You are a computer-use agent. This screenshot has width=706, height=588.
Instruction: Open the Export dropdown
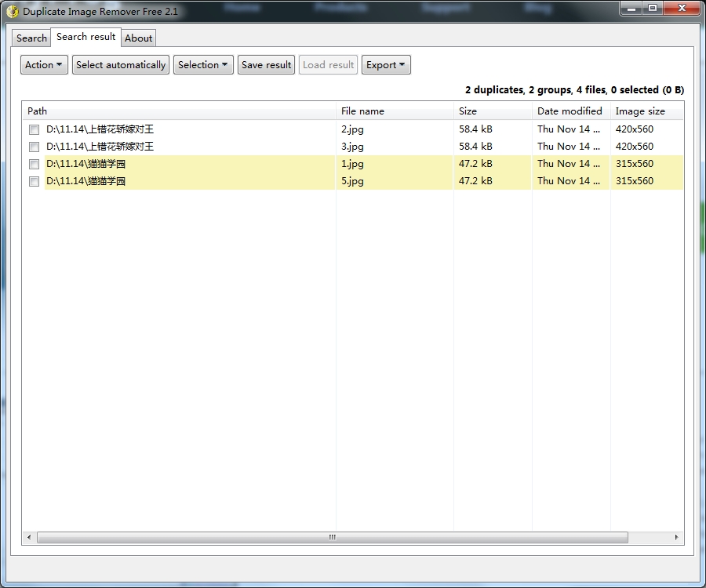click(386, 65)
